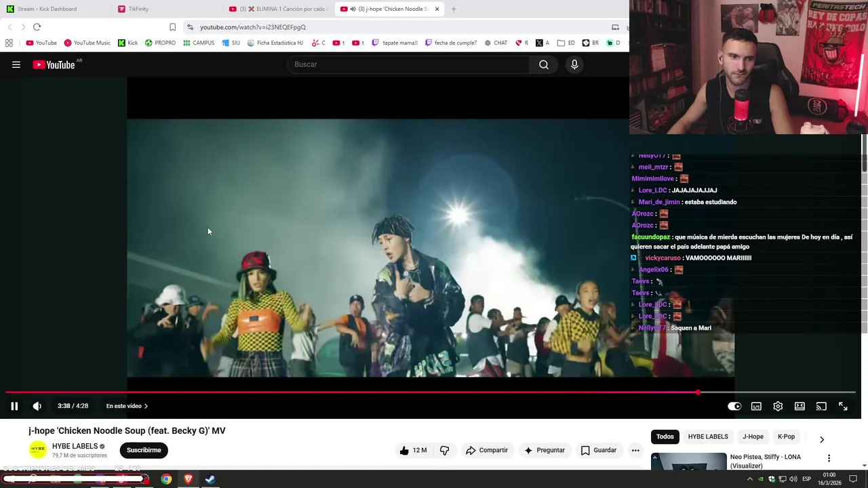Cast the video to a TV
The image size is (868, 488).
click(821, 406)
